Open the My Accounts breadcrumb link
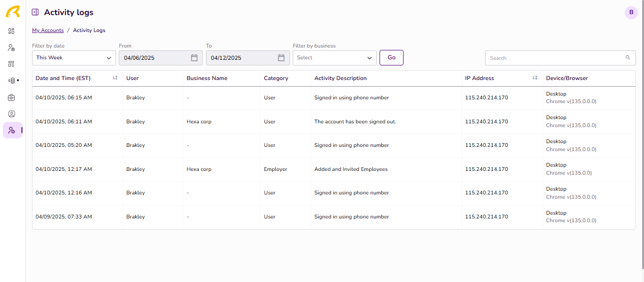The width and height of the screenshot is (644, 282). pos(48,30)
